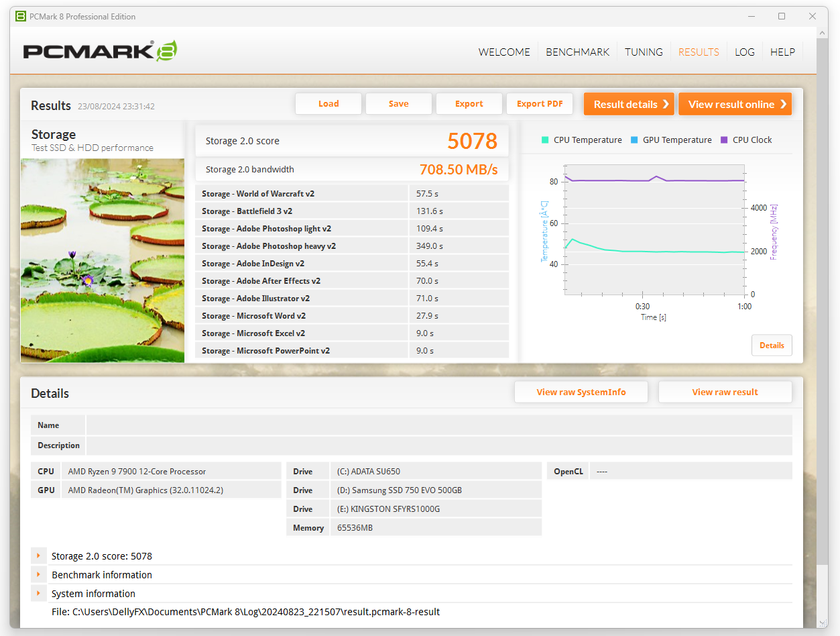Open Result details

coord(629,104)
